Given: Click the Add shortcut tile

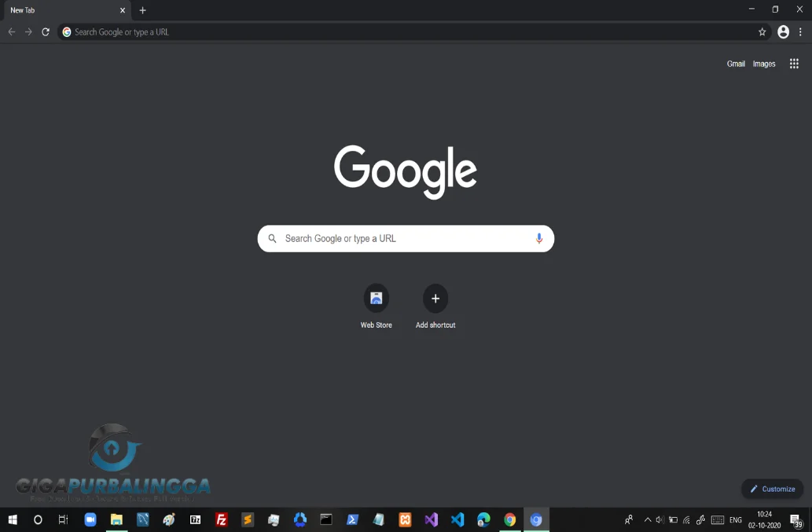Looking at the screenshot, I should (435, 299).
